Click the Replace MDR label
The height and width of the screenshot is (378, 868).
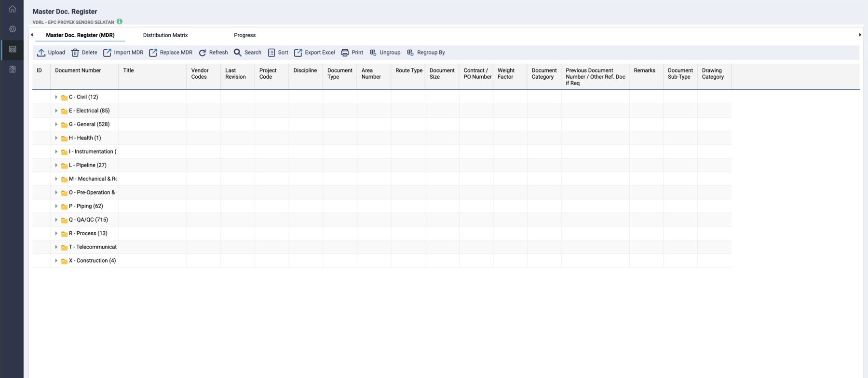click(176, 53)
